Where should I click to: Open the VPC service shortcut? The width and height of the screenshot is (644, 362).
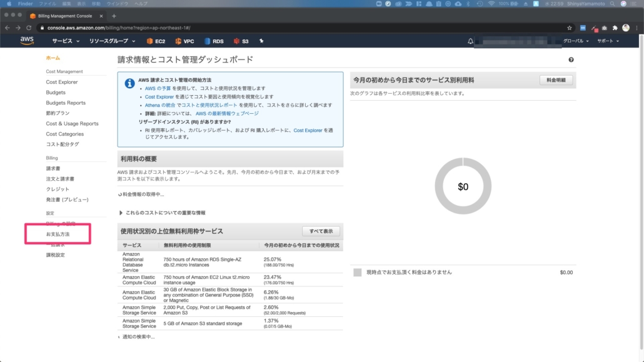click(184, 41)
